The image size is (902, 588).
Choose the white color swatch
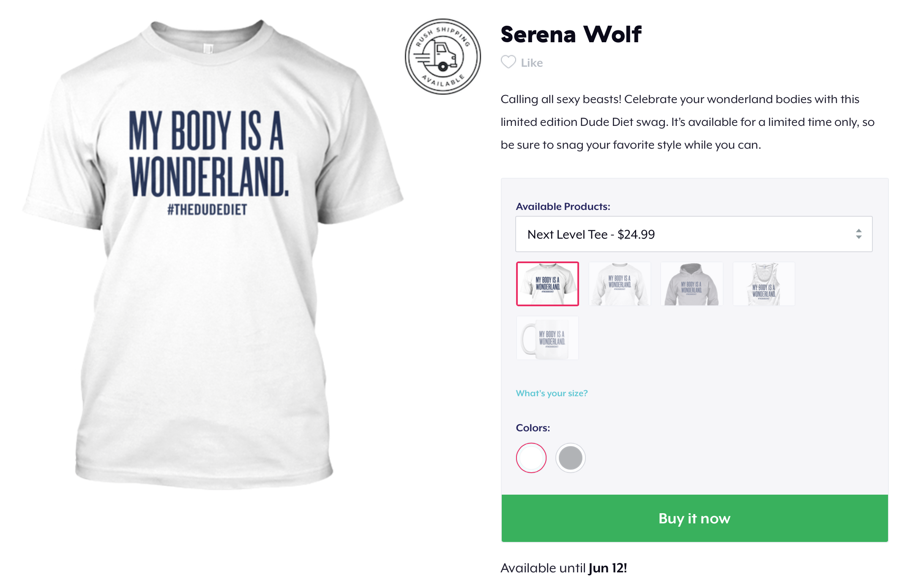pyautogui.click(x=531, y=458)
